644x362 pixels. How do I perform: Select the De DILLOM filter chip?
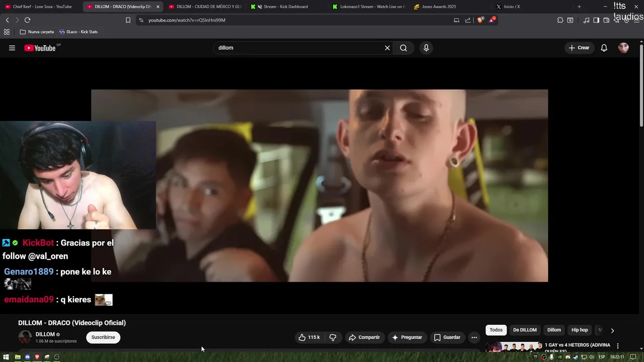point(525,330)
